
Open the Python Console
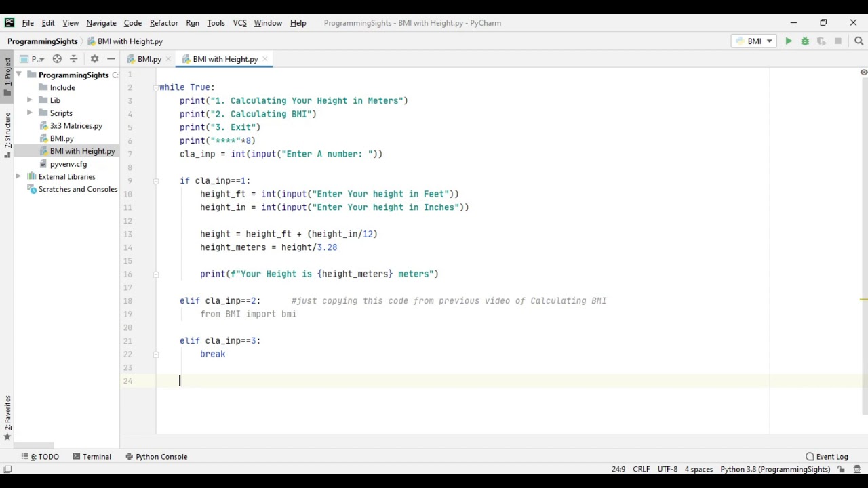[156, 457]
